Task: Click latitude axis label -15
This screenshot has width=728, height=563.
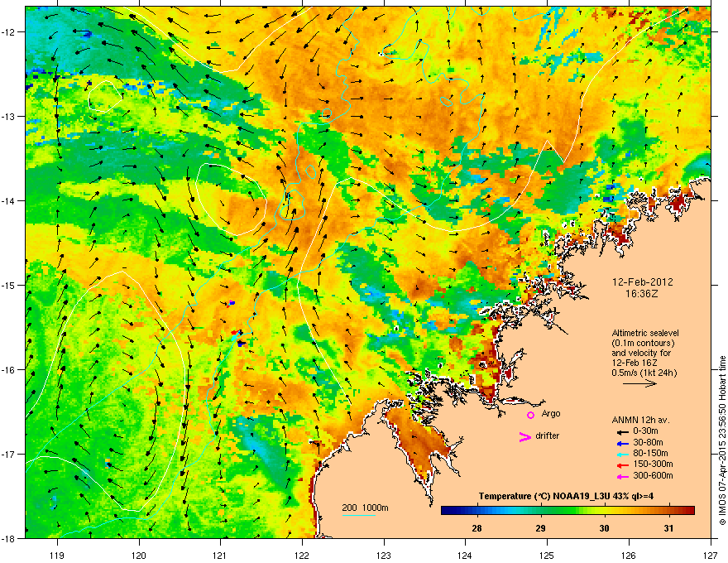Action: (x=9, y=285)
